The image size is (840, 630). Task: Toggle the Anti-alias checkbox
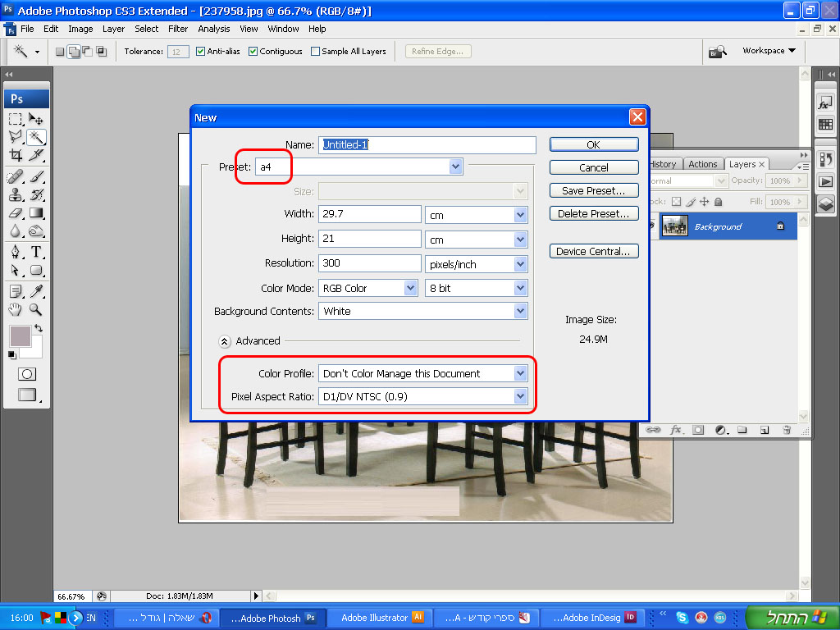[x=201, y=51]
